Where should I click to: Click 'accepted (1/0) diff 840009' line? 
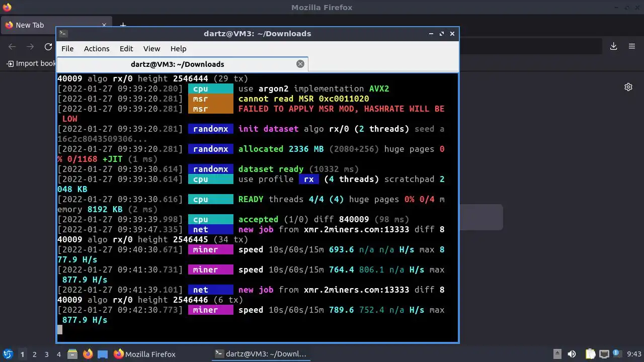[x=303, y=220]
